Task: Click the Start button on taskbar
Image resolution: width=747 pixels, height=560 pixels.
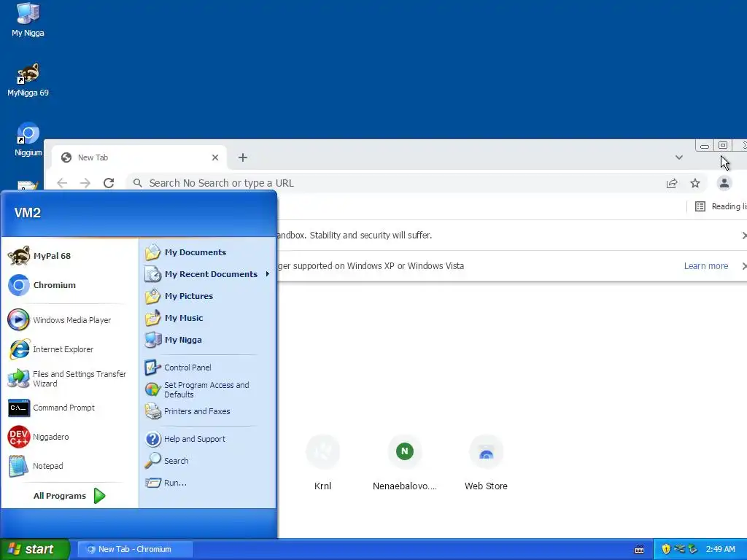Action: coord(35,549)
